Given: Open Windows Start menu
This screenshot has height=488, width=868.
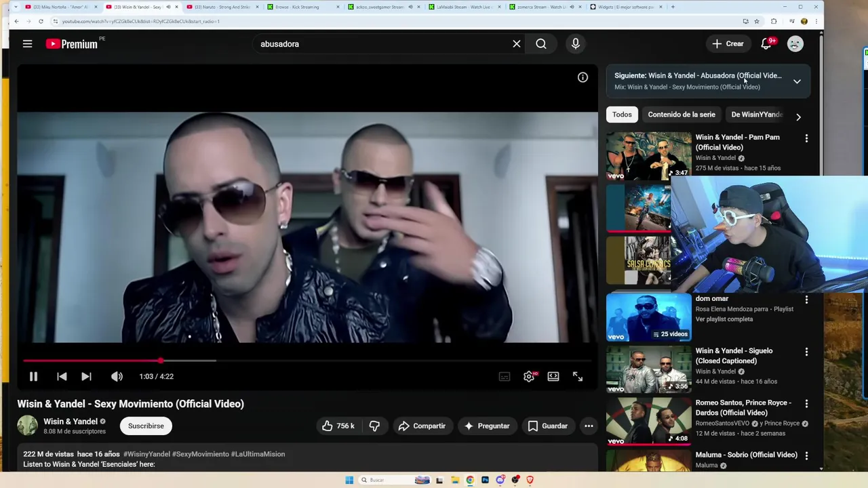Looking at the screenshot, I should (x=349, y=480).
